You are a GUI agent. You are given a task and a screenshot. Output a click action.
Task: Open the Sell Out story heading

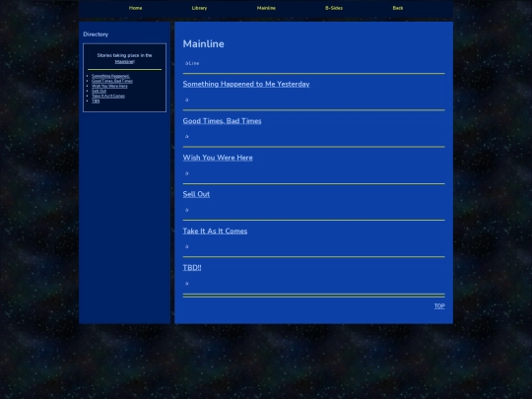click(x=196, y=194)
